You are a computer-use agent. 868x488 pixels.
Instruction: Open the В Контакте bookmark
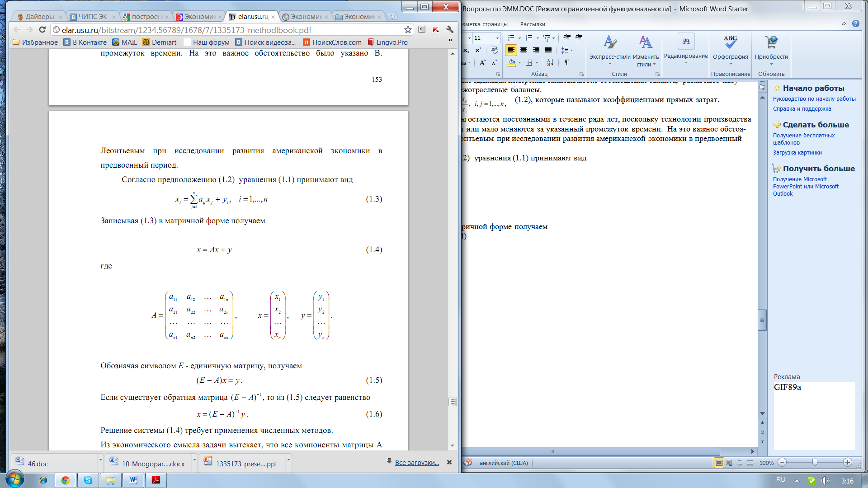[x=85, y=42]
